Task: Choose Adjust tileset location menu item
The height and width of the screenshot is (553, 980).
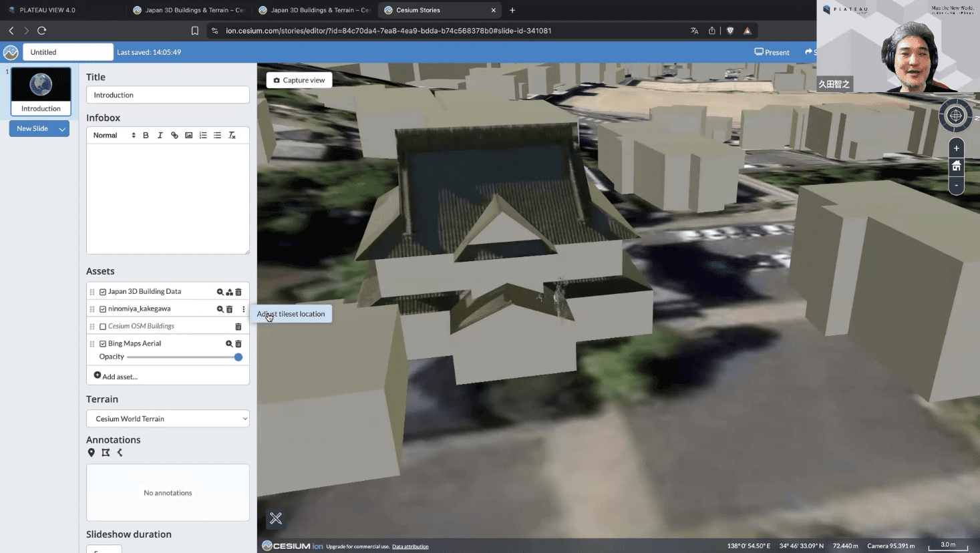Action: [291, 314]
